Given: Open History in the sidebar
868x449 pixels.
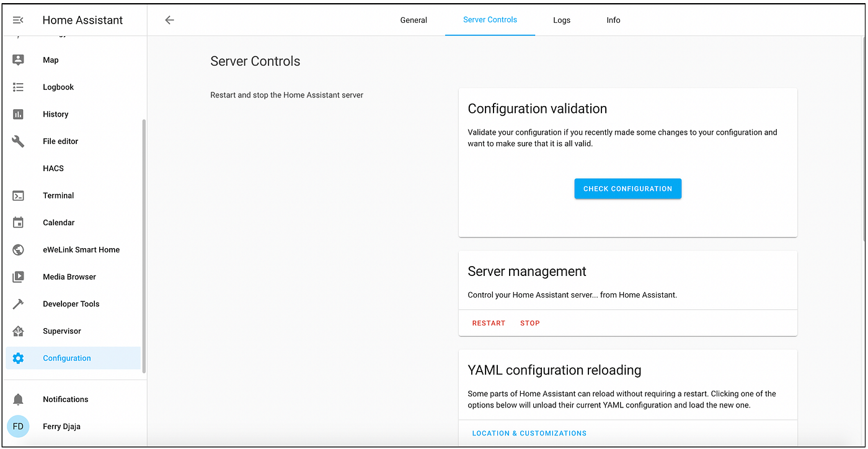Looking at the screenshot, I should click(x=73, y=114).
